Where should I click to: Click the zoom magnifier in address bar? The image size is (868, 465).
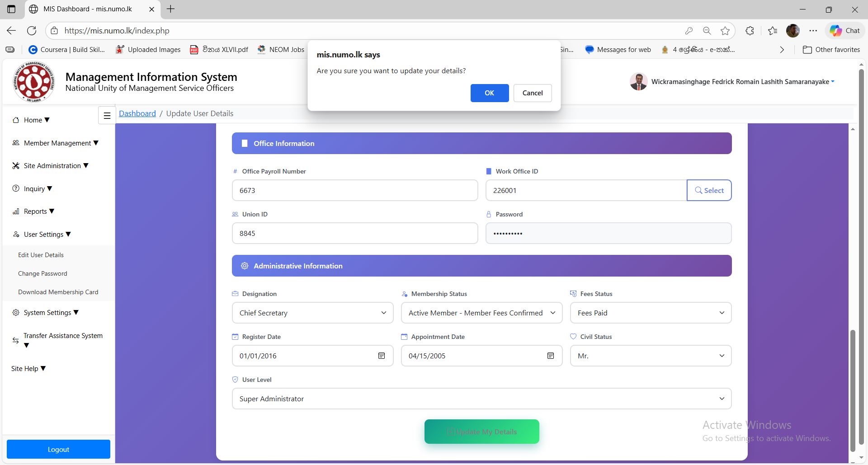707,31
